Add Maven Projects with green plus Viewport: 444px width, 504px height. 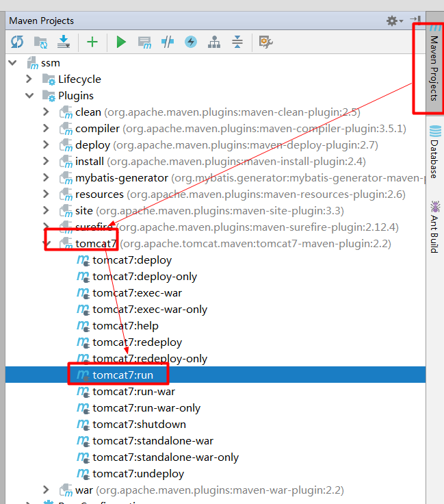point(92,42)
